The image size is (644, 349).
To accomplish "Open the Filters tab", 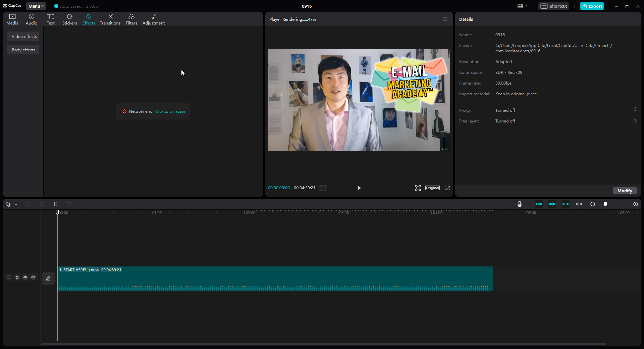I will click(x=131, y=19).
